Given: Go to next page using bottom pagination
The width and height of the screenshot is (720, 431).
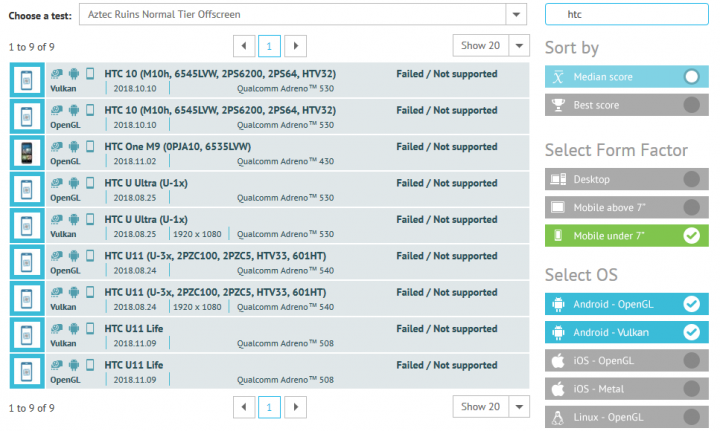Looking at the screenshot, I should (x=296, y=407).
